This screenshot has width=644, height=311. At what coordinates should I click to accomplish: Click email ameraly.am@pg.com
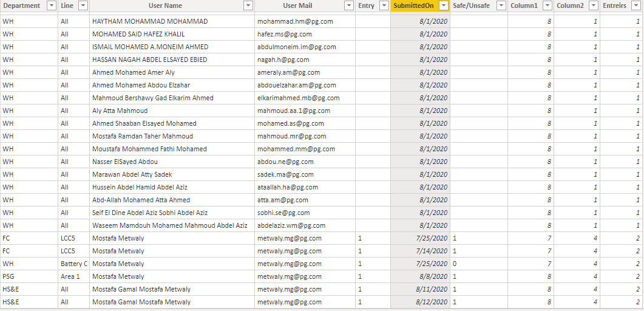point(289,72)
